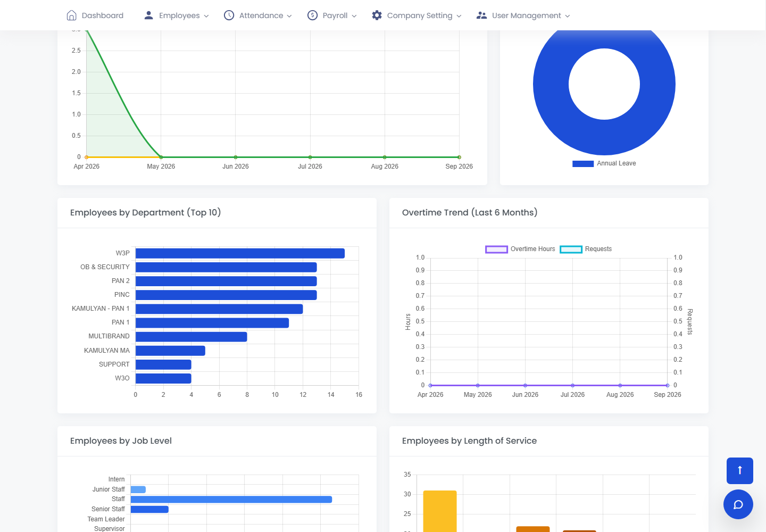
Task: Click the May 2026 point in Overtime Trend
Action: pos(478,385)
